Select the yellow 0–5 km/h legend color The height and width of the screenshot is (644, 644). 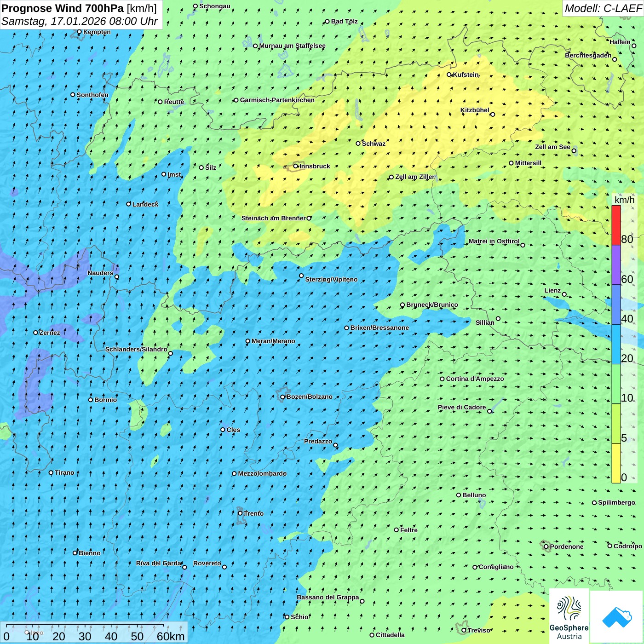(616, 463)
